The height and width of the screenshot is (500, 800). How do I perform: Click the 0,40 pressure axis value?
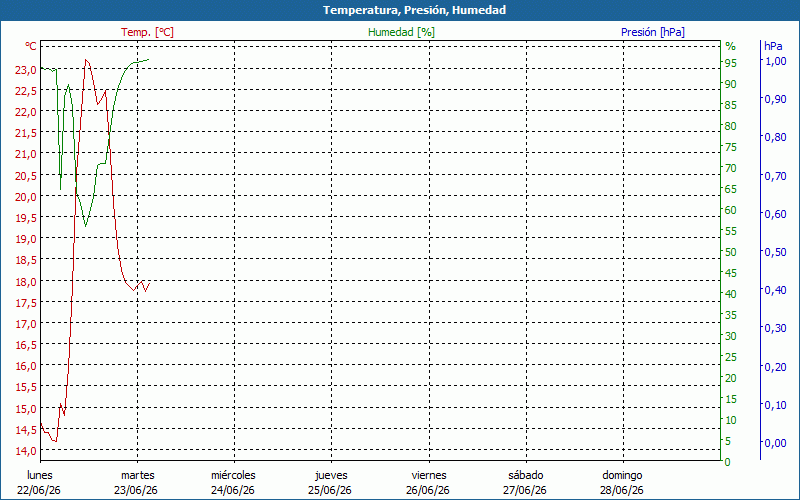(x=775, y=290)
